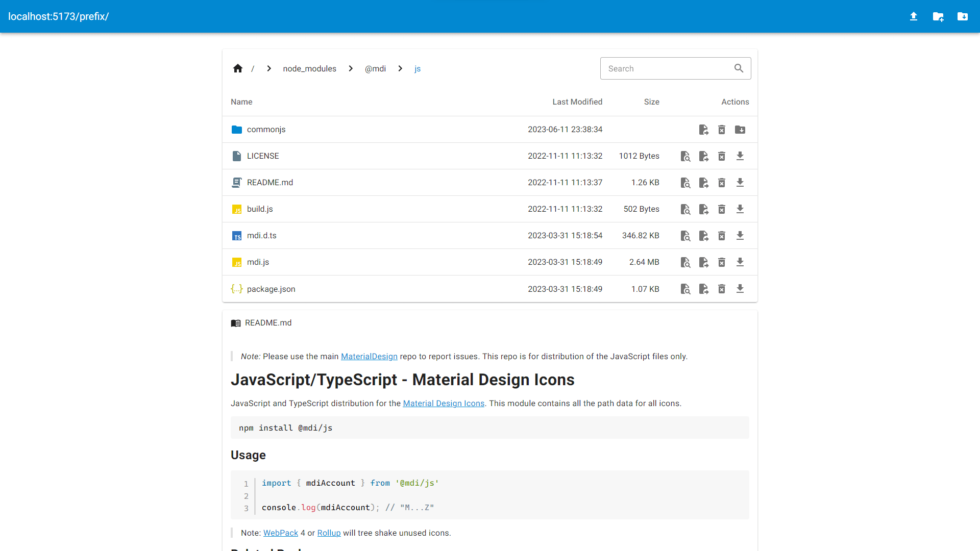980x551 pixels.
Task: Download commonjs folder as archive
Action: [740, 130]
